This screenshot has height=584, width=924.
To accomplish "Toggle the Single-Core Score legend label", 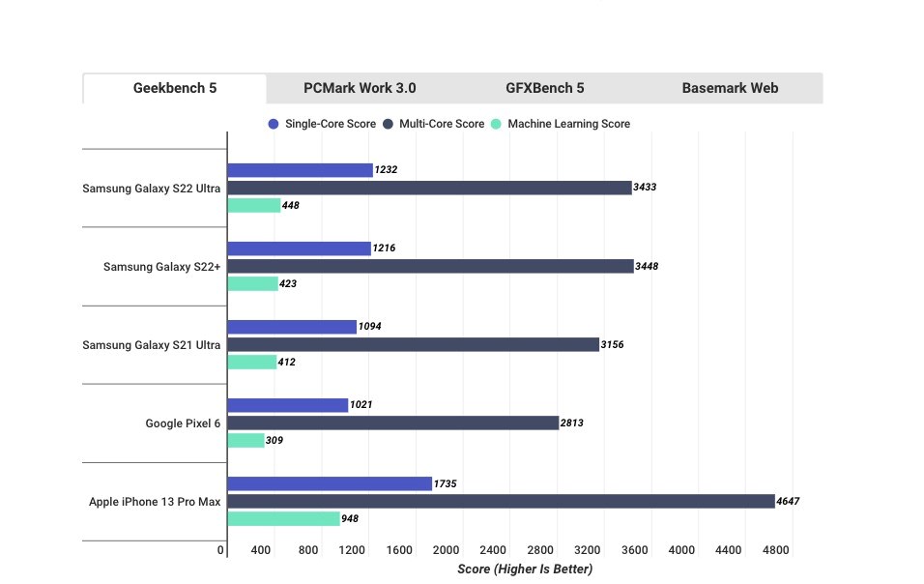I will click(x=331, y=124).
